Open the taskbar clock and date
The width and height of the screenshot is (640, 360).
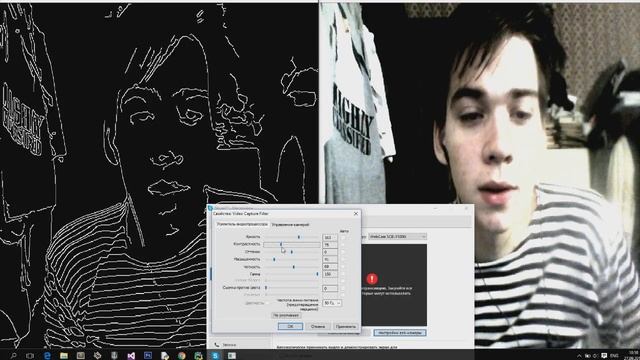click(632, 355)
